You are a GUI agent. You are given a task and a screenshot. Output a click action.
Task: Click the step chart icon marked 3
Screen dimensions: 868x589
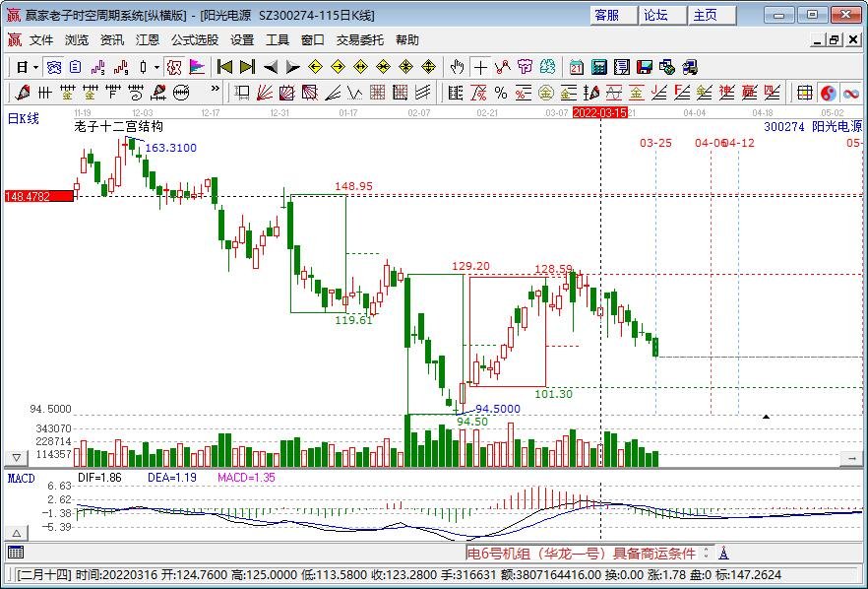click(98, 68)
